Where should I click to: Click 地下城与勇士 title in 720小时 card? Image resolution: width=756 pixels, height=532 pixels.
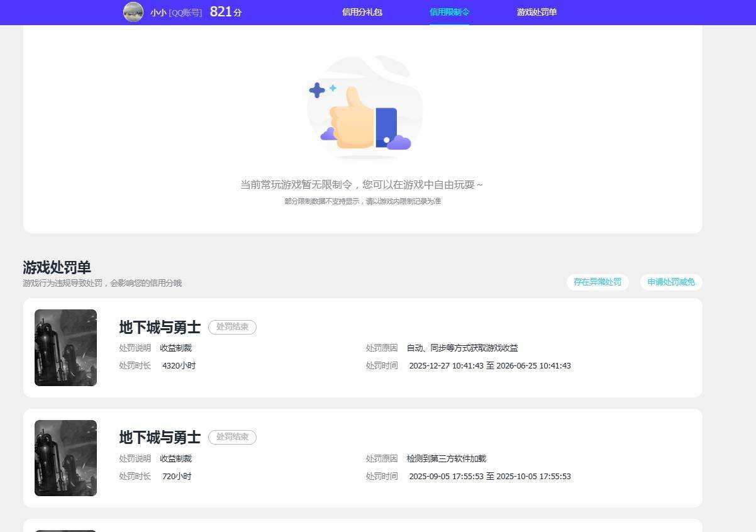coord(160,438)
